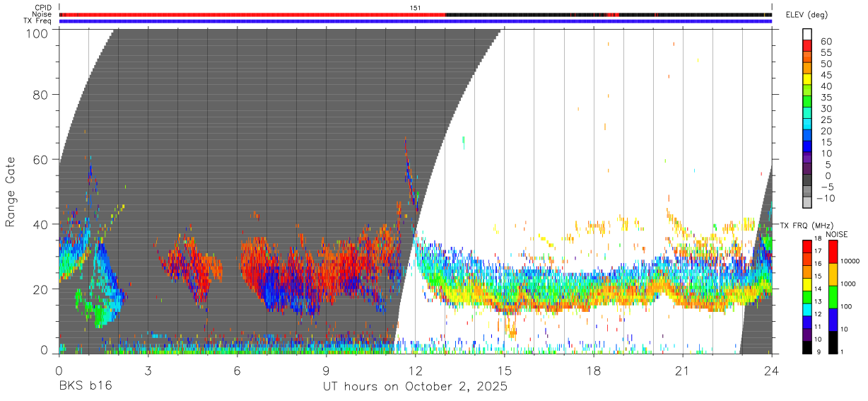Screen dimensions: 868x401
Task: Click the ELEV (deg) colorbar title
Action: click(807, 15)
